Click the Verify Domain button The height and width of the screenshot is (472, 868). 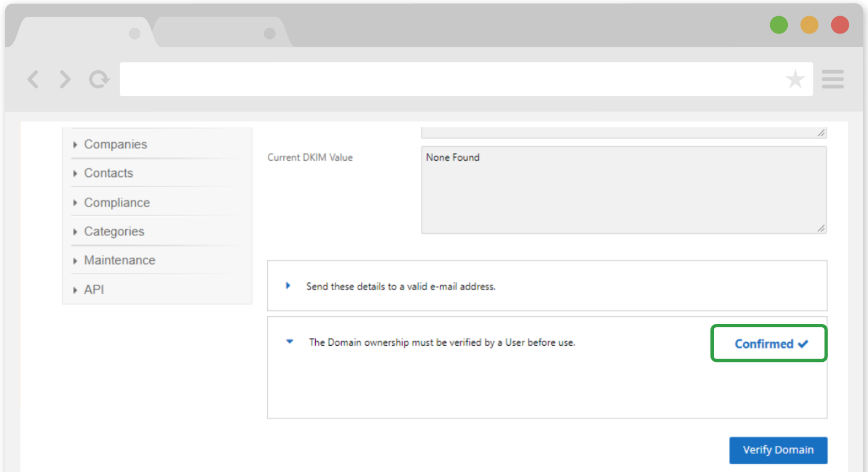(x=778, y=450)
